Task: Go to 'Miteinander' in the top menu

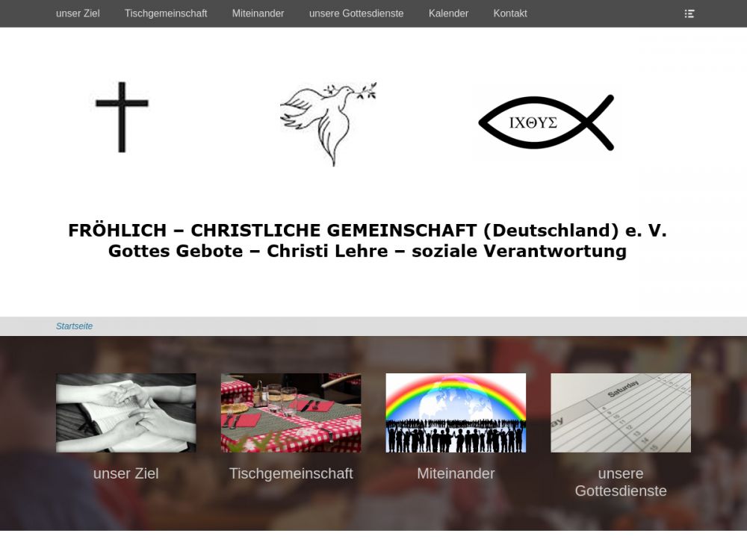Action: pyautogui.click(x=258, y=13)
